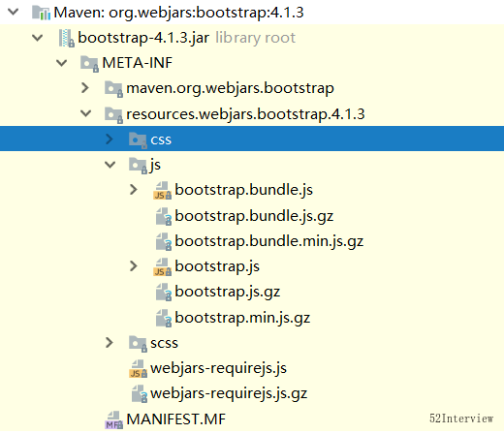Click the MANIFEST.MF file icon
Viewport: 504px width, 434px height.
[x=113, y=419]
